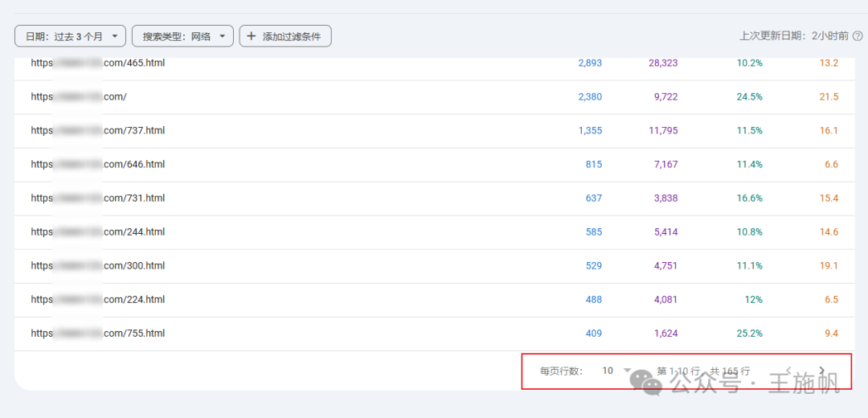Open the date filter 过去 3 个月 dropdown
The width and height of the screenshot is (868, 418).
click(x=70, y=36)
